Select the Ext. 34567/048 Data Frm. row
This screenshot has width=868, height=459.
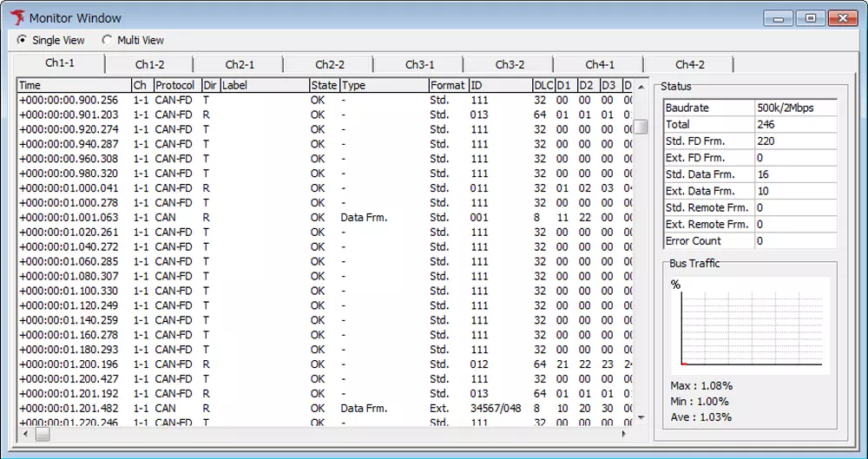click(x=260, y=408)
